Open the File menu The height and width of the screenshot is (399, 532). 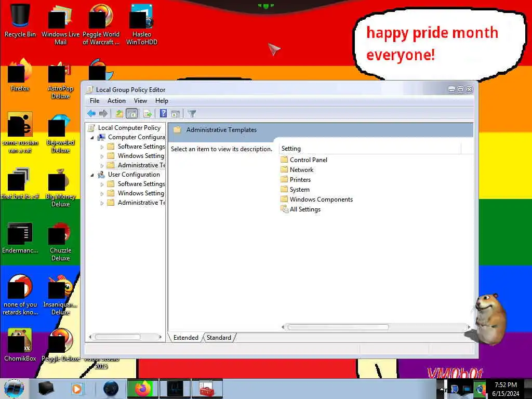95,101
